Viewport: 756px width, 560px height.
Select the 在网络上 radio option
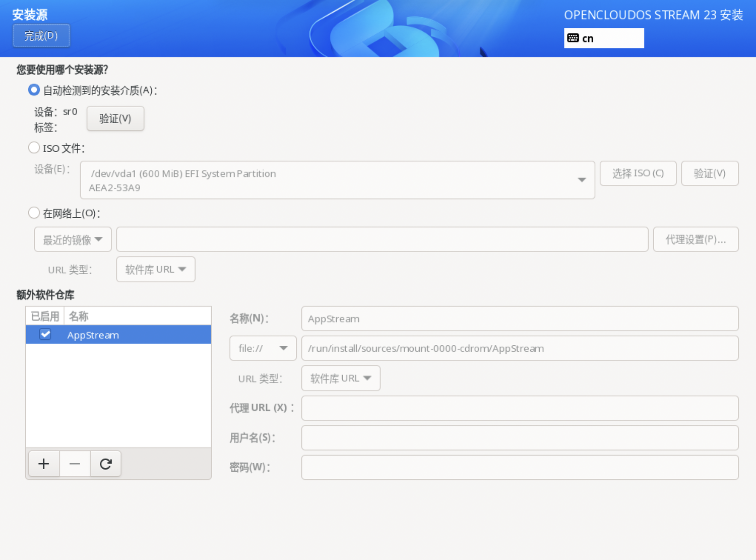tap(34, 213)
